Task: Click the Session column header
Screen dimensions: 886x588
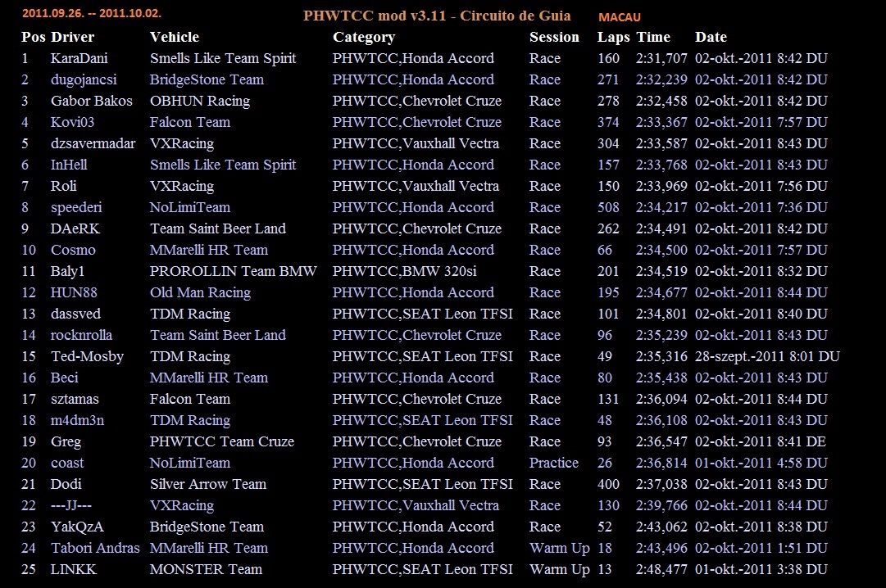Action: (554, 38)
